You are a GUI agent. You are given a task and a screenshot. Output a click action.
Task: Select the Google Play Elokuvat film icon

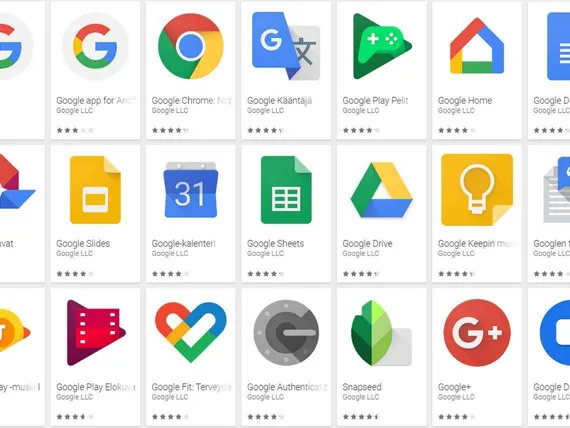point(96,333)
